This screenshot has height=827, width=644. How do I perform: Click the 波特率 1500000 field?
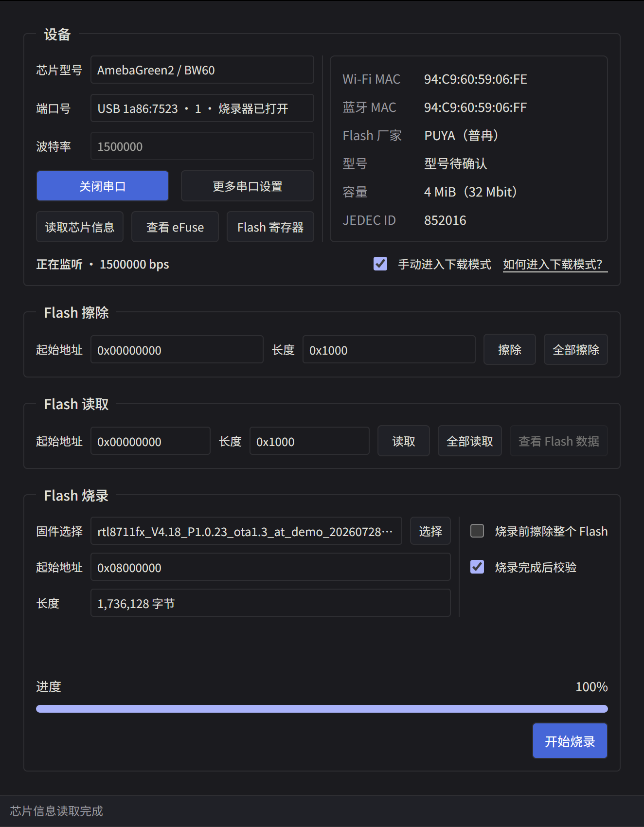point(202,146)
